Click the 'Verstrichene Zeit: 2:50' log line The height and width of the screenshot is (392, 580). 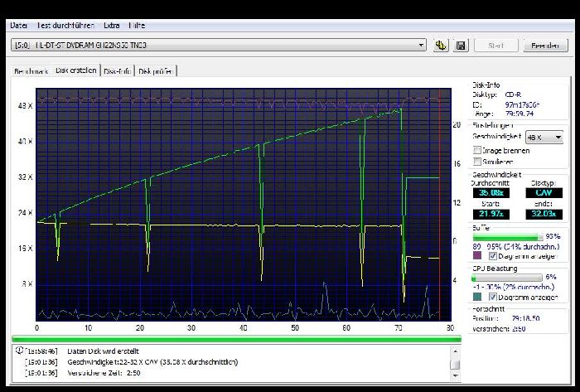104,373
